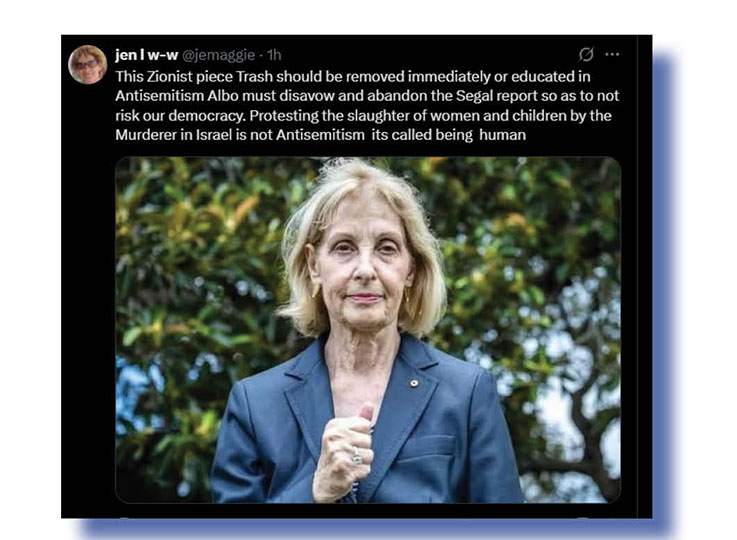This screenshot has width=737, height=540.
Task: Open the 1h timestamp permalink
Action: pos(274,55)
